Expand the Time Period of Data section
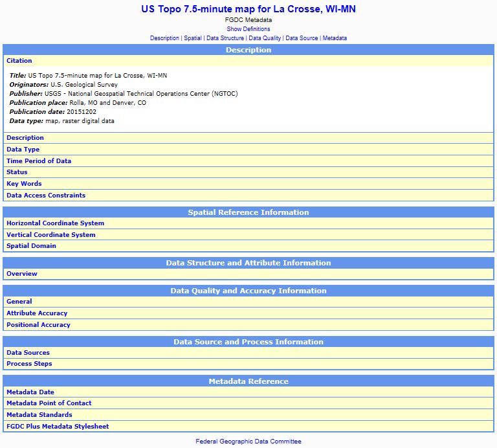The image size is (497, 448). click(39, 161)
